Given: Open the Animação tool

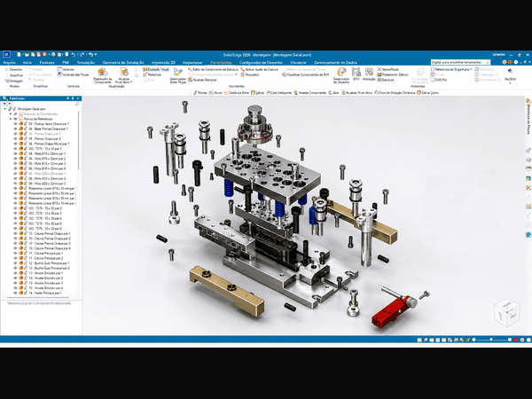Looking at the screenshot, I should tap(369, 74).
